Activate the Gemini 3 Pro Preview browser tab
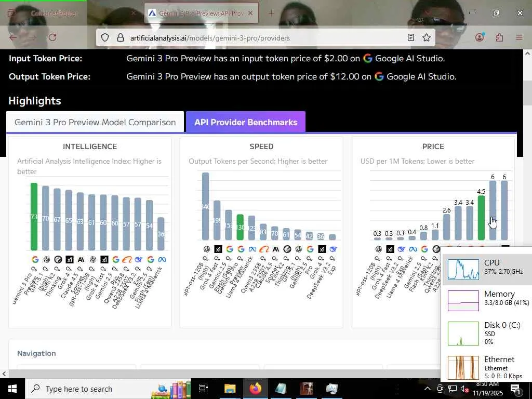 click(201, 13)
